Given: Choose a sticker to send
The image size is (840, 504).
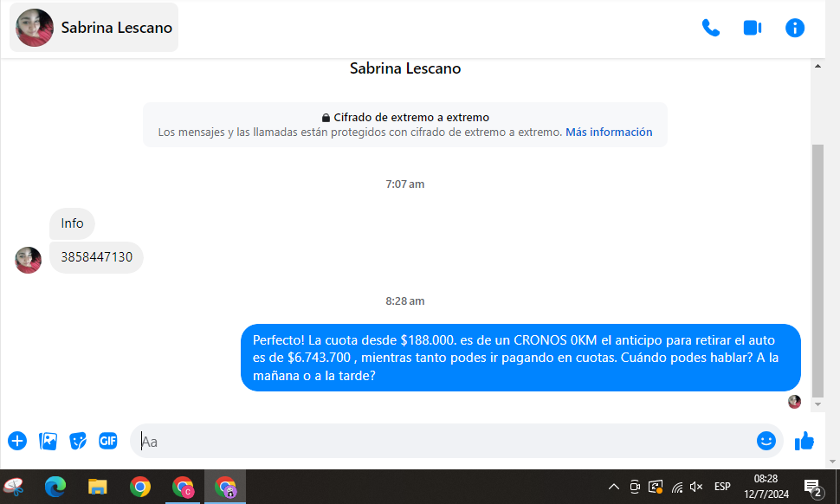Looking at the screenshot, I should (78, 441).
